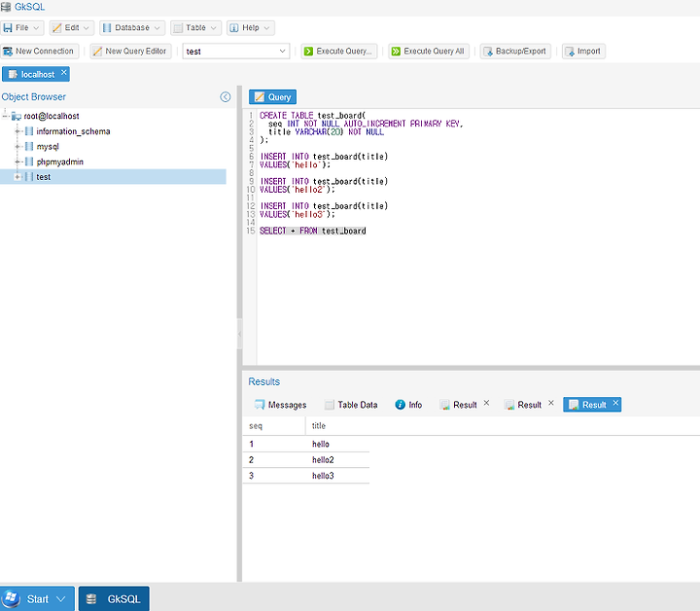Expand the information_schema database node

click(x=17, y=131)
